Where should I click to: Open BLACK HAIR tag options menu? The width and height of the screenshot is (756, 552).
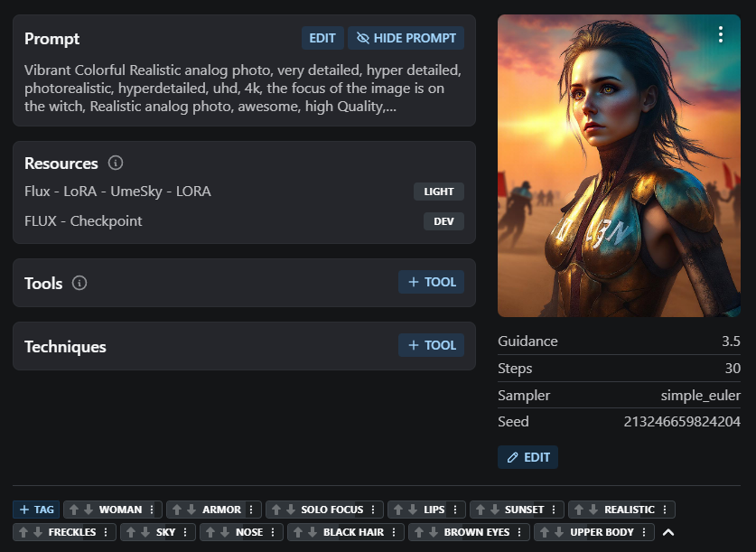[395, 532]
